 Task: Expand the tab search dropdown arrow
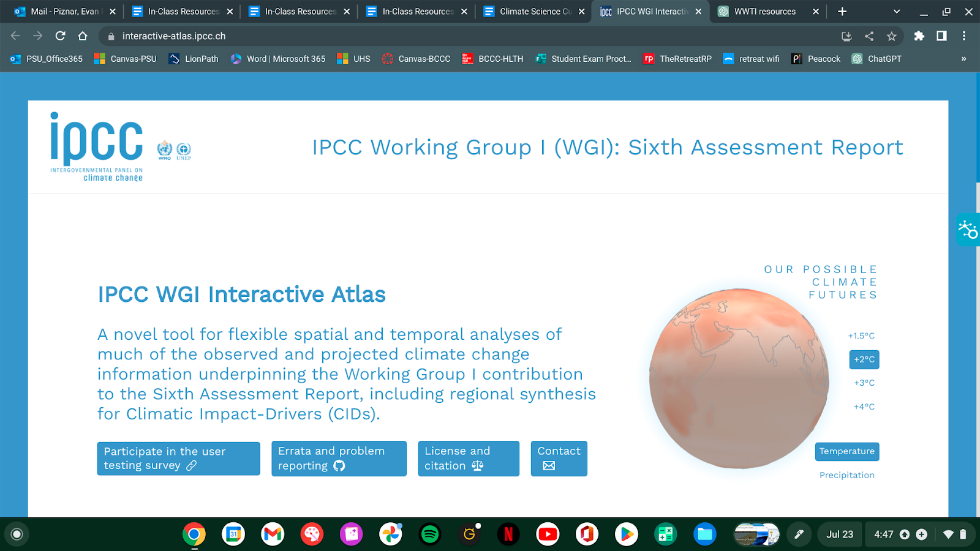click(897, 11)
